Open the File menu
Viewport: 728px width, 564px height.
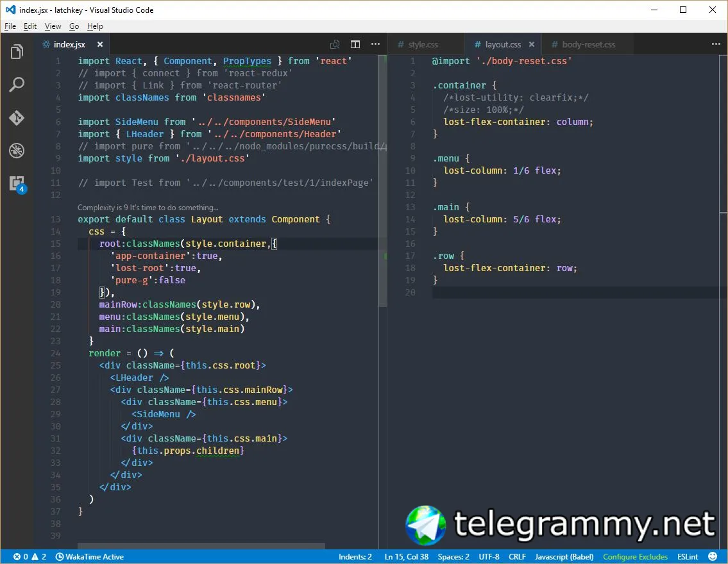(x=10, y=26)
